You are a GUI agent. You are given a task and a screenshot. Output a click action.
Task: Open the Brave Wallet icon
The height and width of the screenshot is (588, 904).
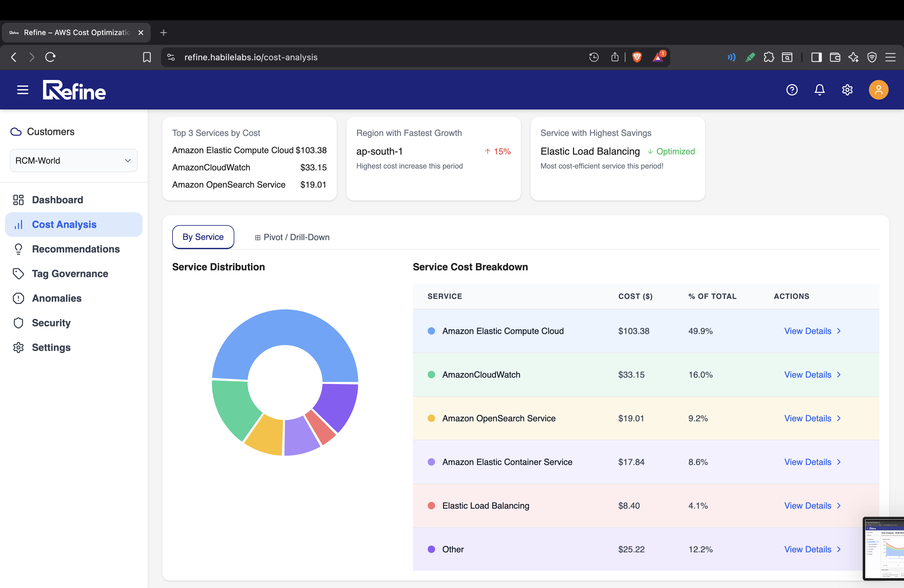coord(835,58)
